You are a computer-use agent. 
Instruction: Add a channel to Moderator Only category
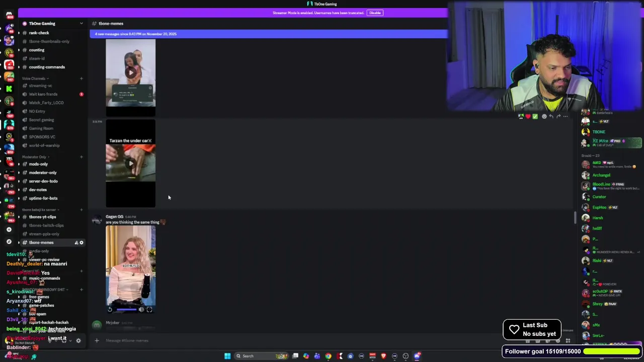pos(81,157)
